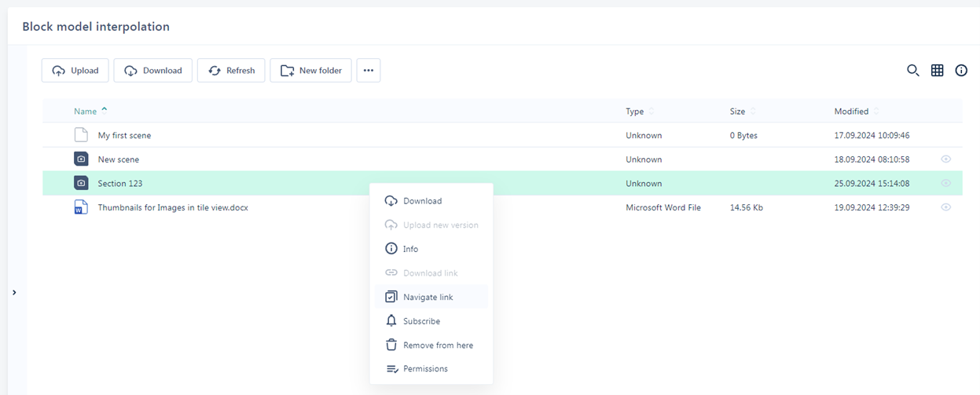Viewport: 980px width, 395px height.
Task: Sort files by Modified column
Action: click(x=851, y=112)
